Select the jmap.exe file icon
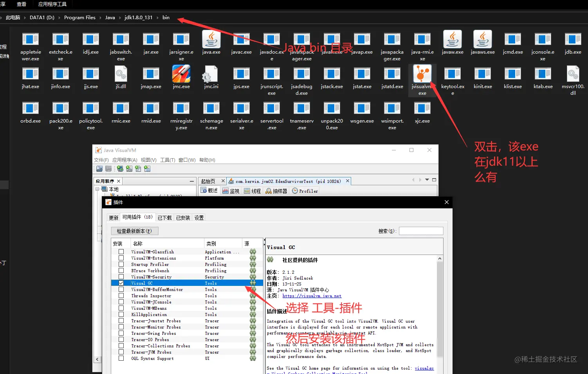Viewport: 588px width, 374px height. 151,74
